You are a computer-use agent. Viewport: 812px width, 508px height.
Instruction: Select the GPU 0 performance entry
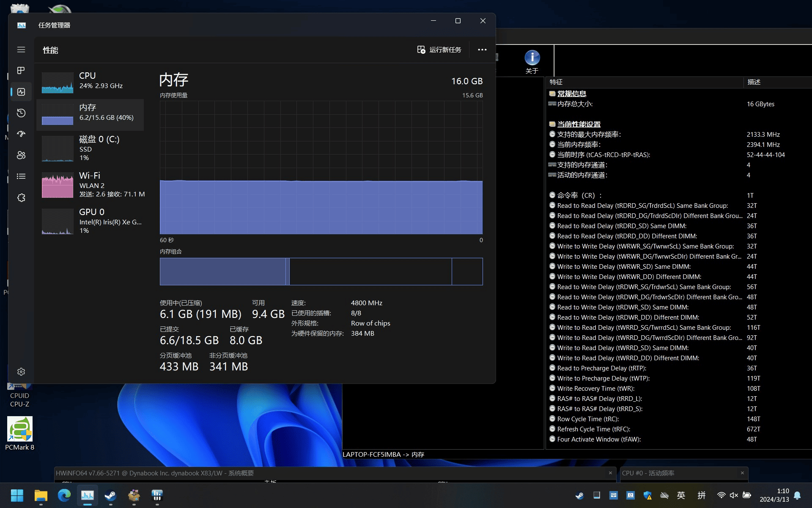pos(91,221)
